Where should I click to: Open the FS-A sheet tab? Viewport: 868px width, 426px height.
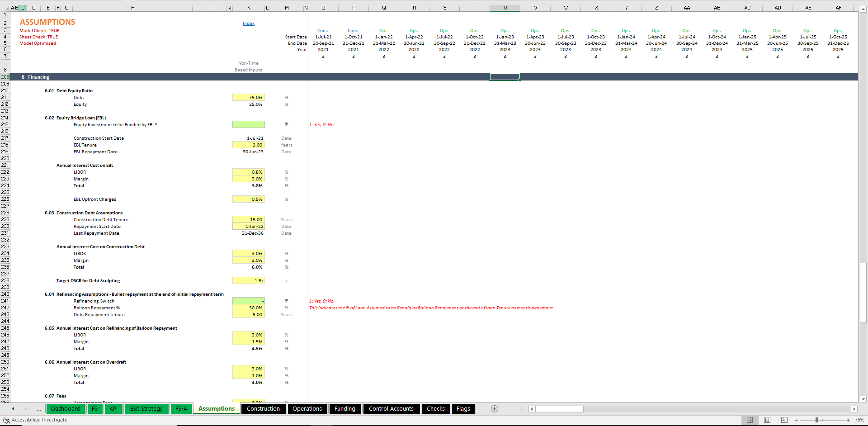(181, 409)
